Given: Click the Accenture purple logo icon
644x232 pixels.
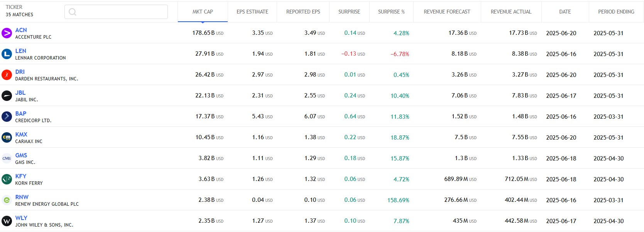Looking at the screenshot, I should 7,33.
